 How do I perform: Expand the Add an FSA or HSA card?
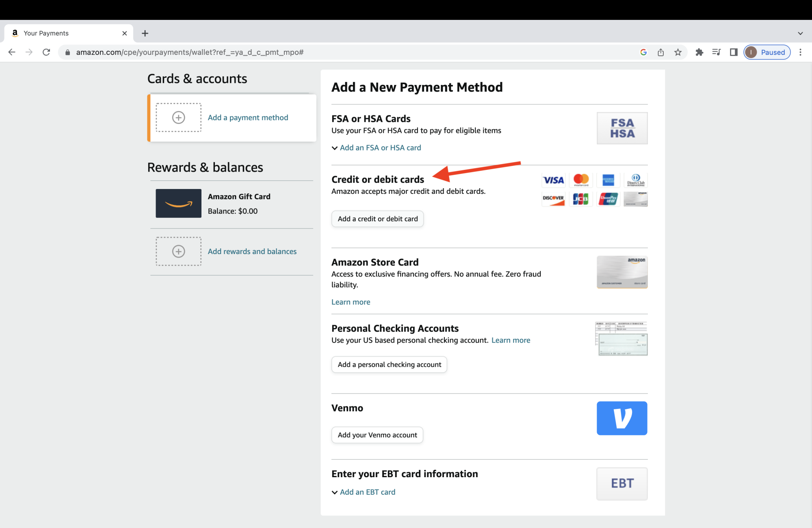377,148
